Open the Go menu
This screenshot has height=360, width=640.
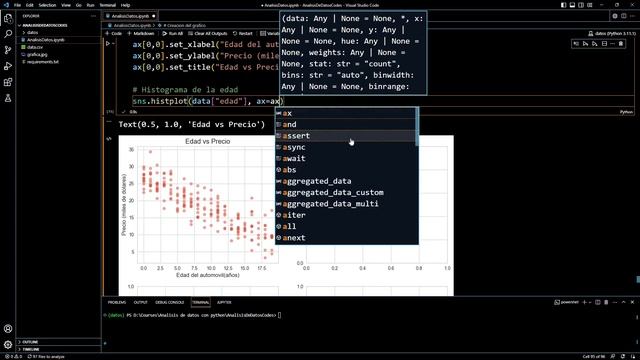79,5
